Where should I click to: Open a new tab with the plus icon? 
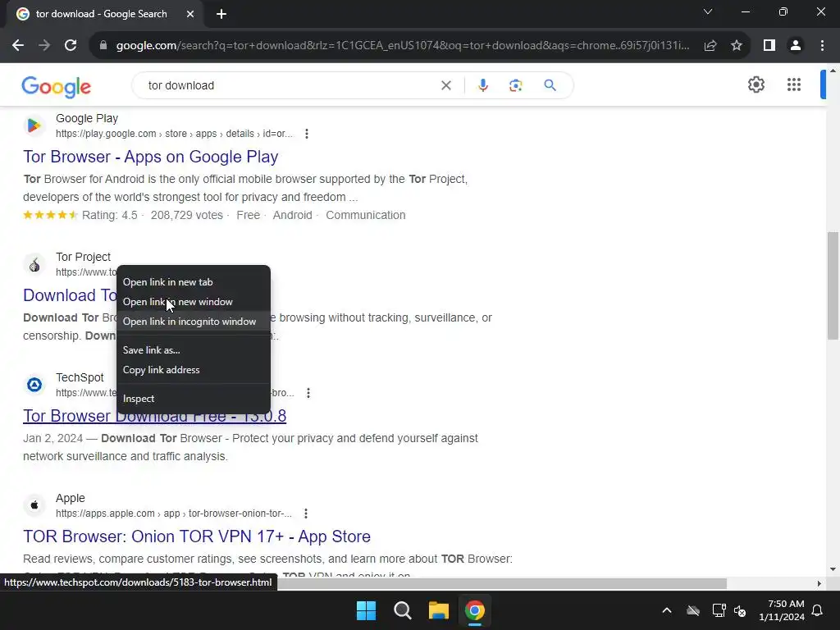221,14
